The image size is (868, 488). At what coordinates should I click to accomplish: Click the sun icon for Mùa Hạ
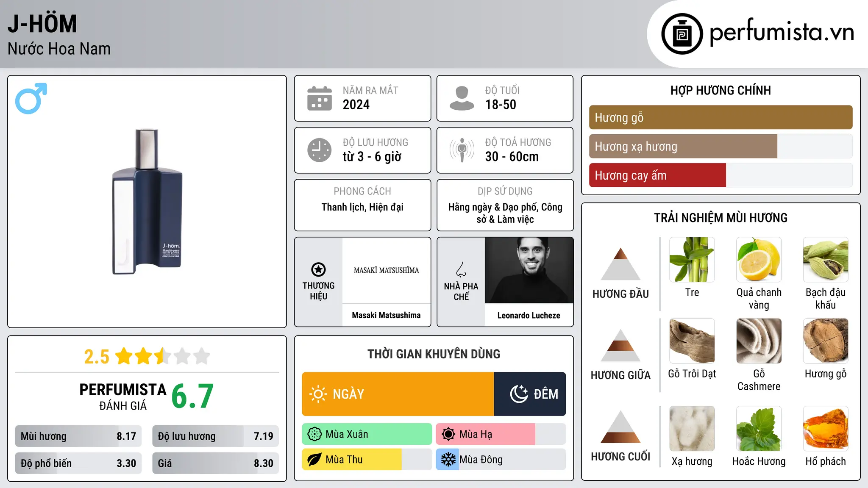tap(448, 434)
